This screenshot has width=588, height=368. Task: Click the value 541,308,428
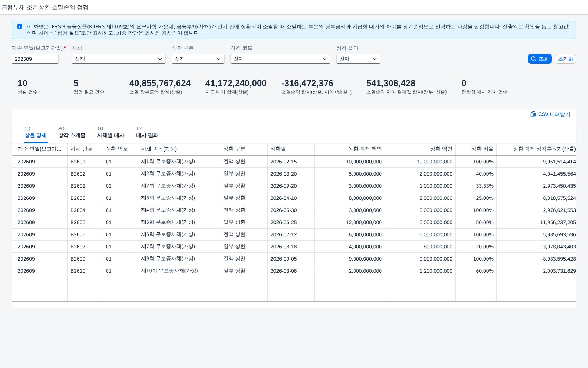pos(391,83)
